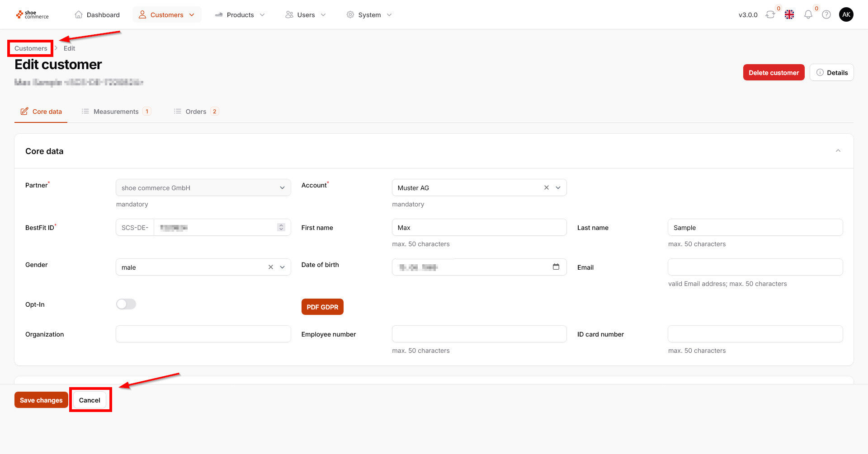Click the Last name field
Image resolution: width=868 pixels, height=454 pixels.
pyautogui.click(x=755, y=228)
